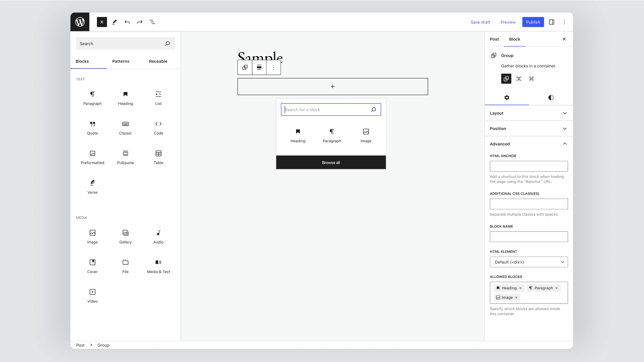Viewport: 644px width, 362px height.
Task: Toggle the settings sidebar panel icon
Action: pos(552,22)
